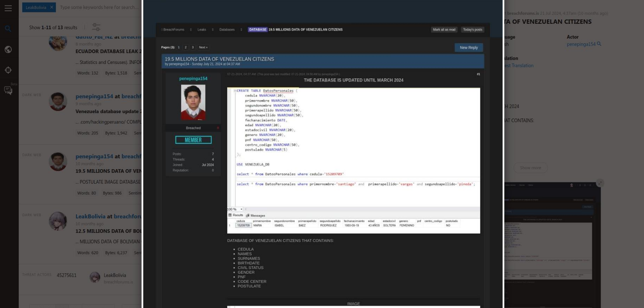Click BreachForums breadcrumb in enlarged screenshot
The image size is (644, 308).
[x=174, y=30]
